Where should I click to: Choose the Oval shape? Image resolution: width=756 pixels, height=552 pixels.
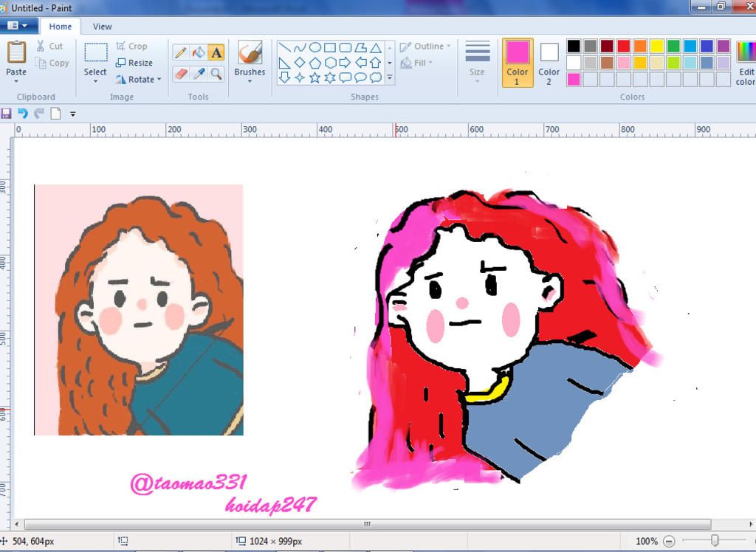pos(315,47)
